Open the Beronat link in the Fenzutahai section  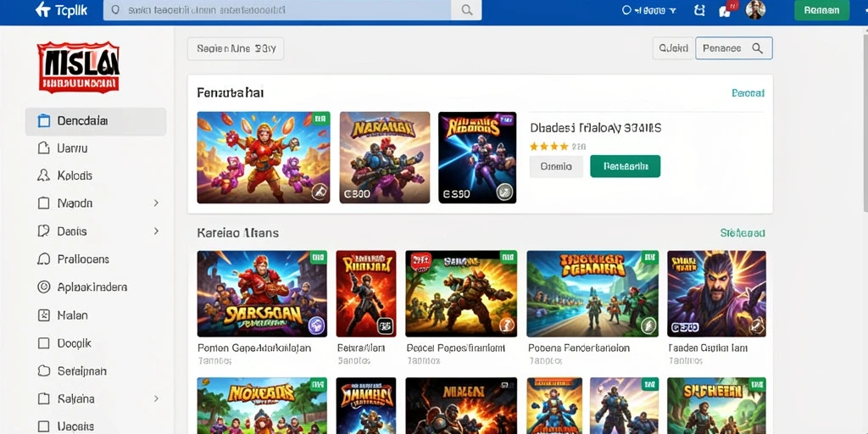[748, 93]
